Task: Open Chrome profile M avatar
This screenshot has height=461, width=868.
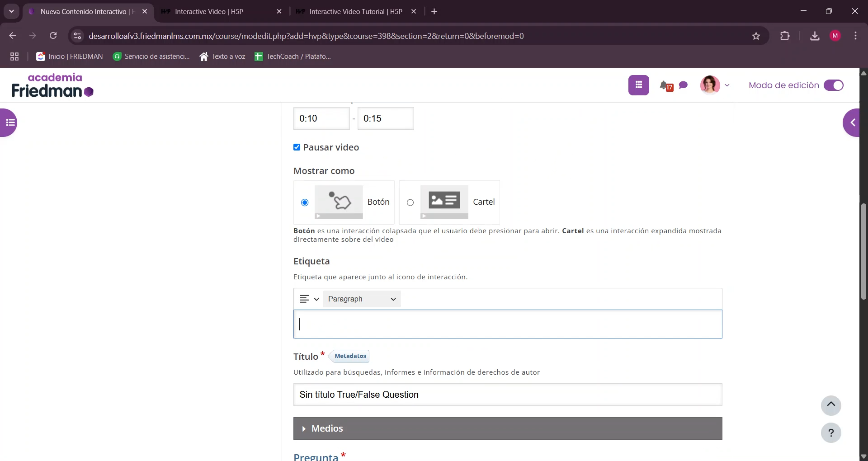Action: 835,36
